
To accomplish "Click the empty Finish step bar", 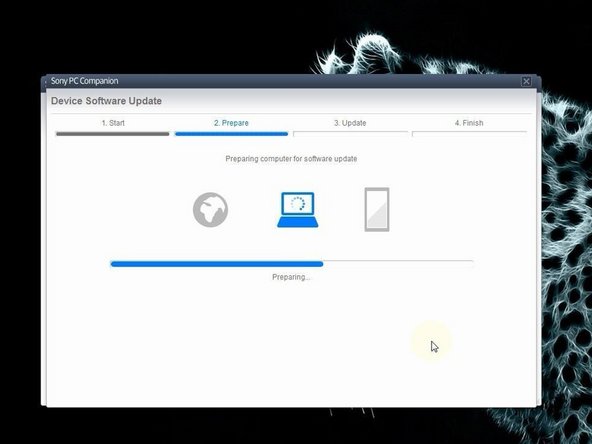I will point(469,134).
